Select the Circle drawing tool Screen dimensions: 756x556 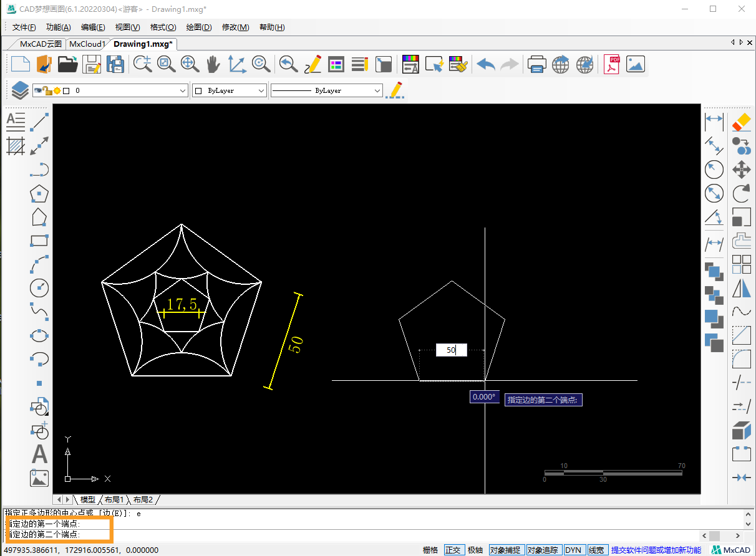pyautogui.click(x=39, y=288)
